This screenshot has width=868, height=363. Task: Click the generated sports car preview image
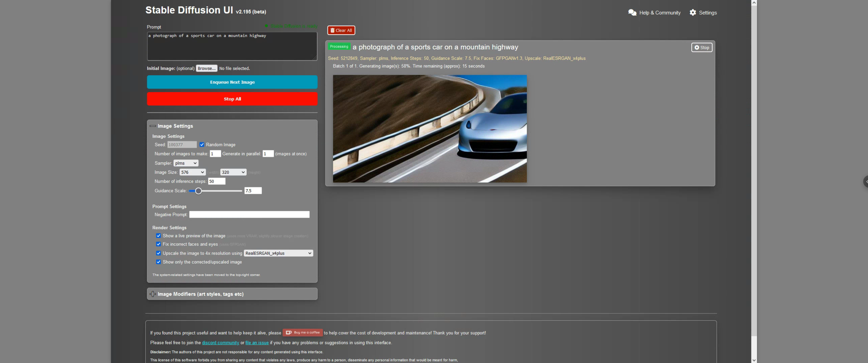[x=430, y=129]
